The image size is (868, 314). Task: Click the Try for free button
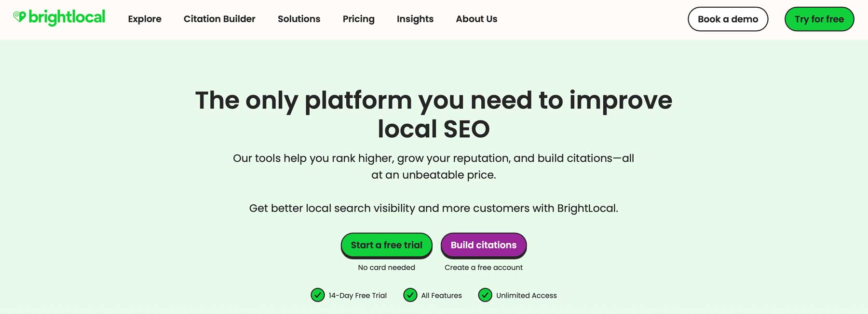[819, 19]
